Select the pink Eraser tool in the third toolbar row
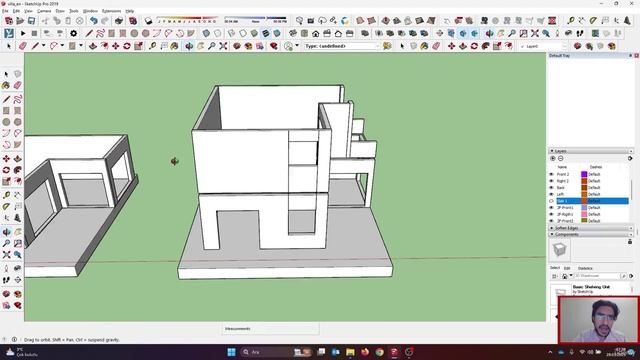Image resolution: width=640 pixels, height=360 pixels. pos(22,46)
